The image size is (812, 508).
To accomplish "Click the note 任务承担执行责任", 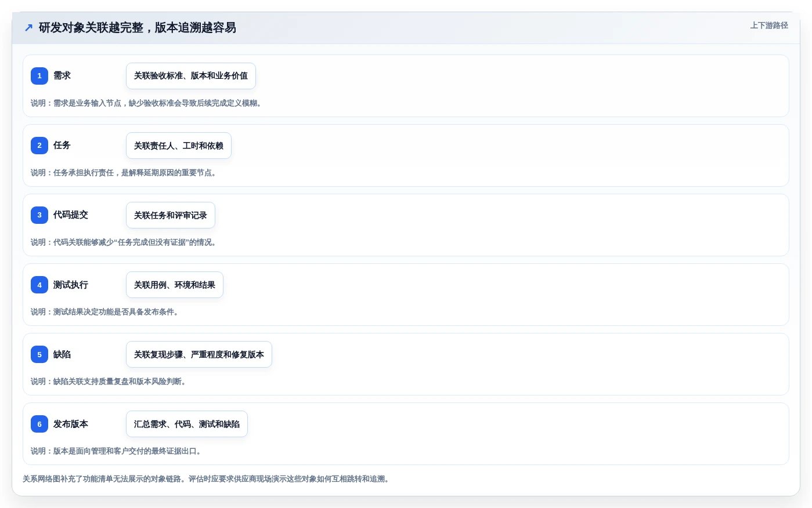I will pos(124,173).
